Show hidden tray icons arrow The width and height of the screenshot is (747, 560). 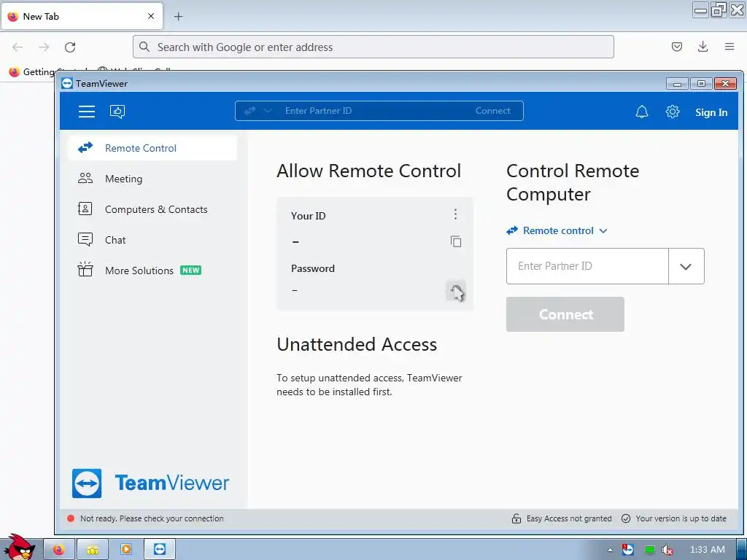(610, 550)
